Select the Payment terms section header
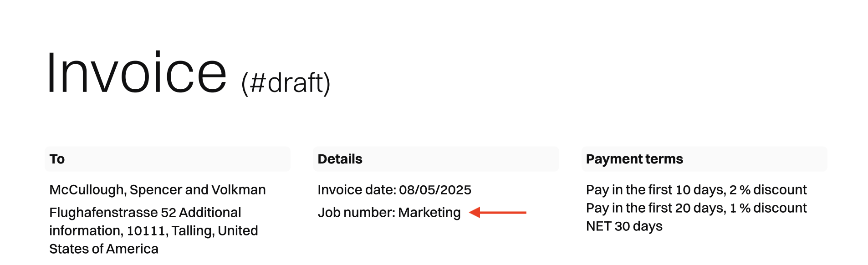Viewport: 868px width, 265px height. (634, 159)
